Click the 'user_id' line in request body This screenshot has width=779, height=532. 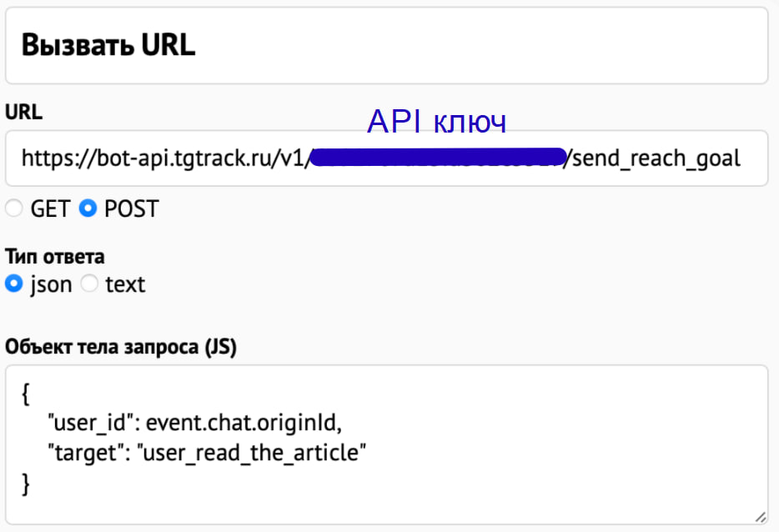[x=195, y=423]
